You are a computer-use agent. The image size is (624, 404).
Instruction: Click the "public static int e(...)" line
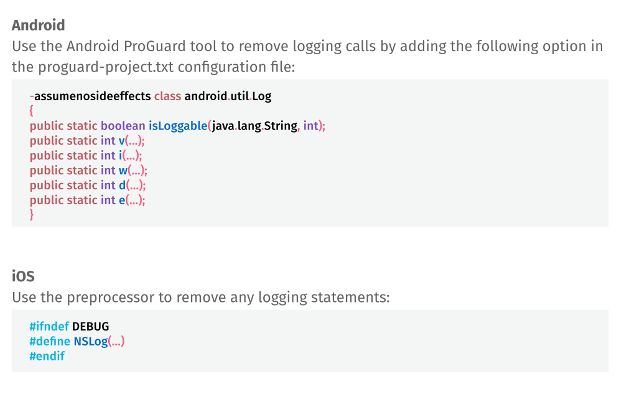[87, 200]
